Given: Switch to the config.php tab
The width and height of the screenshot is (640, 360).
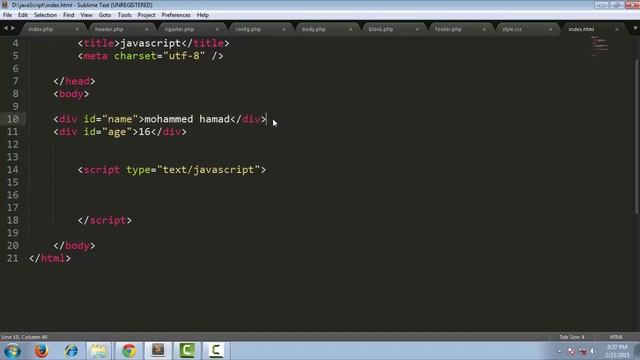Looking at the screenshot, I should tap(248, 29).
